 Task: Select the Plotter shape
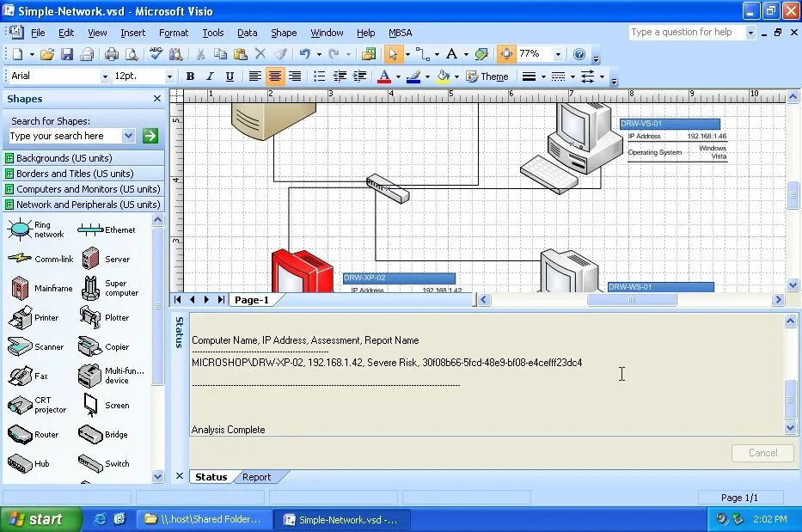104,318
